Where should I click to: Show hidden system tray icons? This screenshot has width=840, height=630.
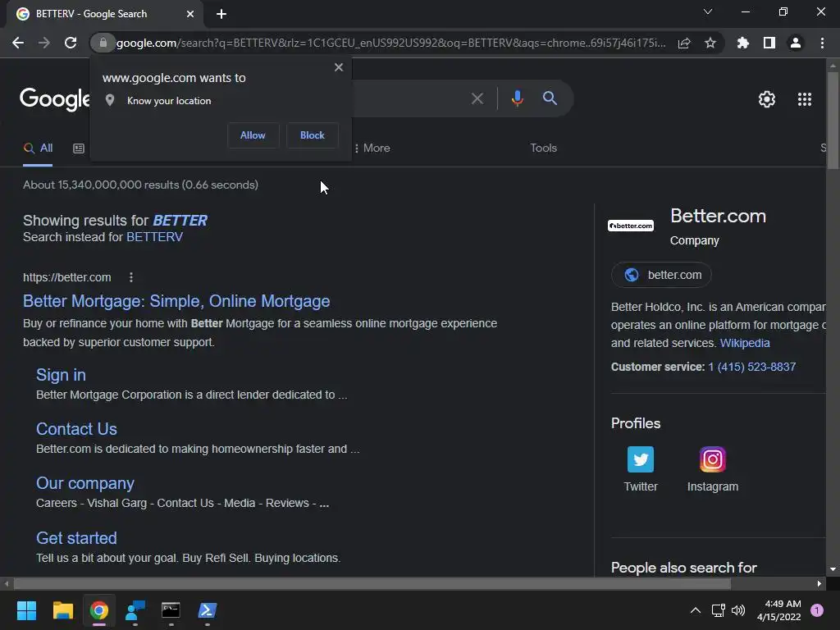coord(695,610)
